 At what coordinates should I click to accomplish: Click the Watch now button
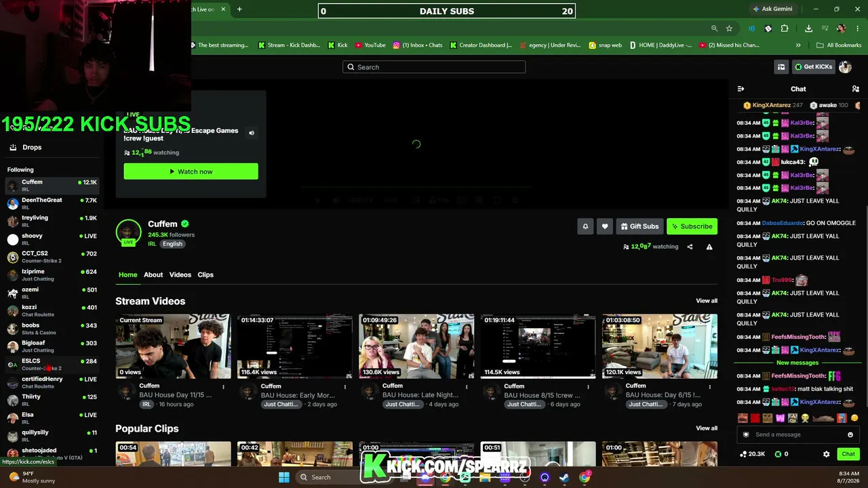tap(191, 171)
